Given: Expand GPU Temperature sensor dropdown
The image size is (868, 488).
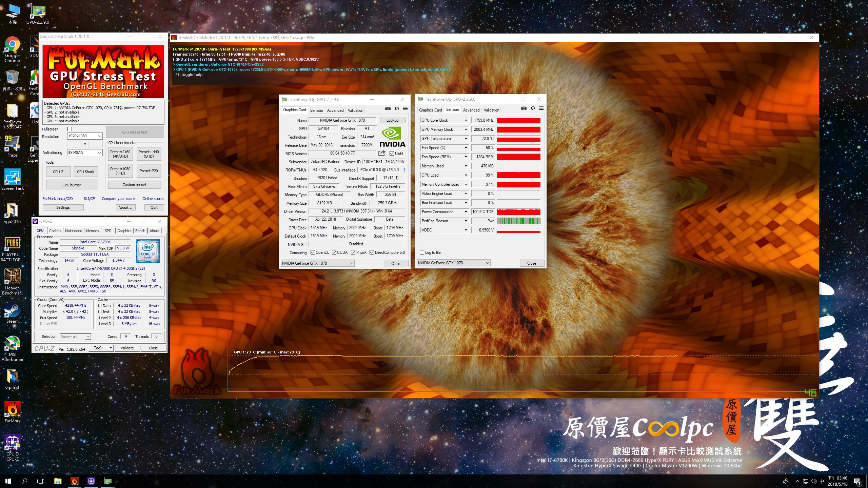Looking at the screenshot, I should point(466,139).
